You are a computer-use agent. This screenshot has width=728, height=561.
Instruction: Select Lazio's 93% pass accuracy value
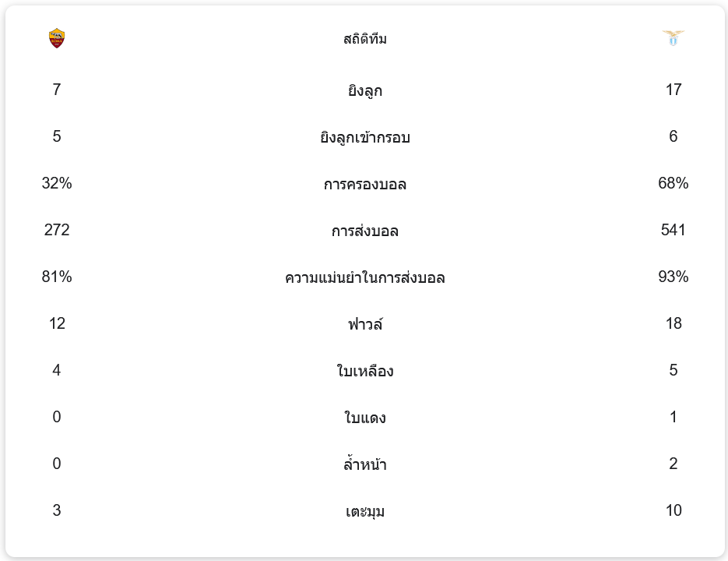673,277
